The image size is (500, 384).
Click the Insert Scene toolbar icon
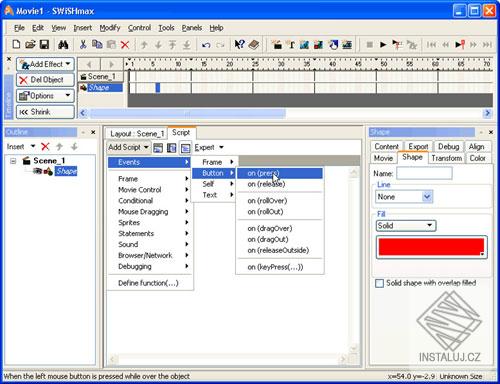point(277,44)
